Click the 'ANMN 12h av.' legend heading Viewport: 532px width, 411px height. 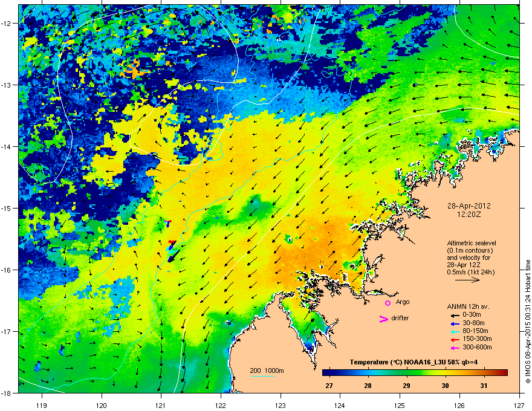click(468, 306)
